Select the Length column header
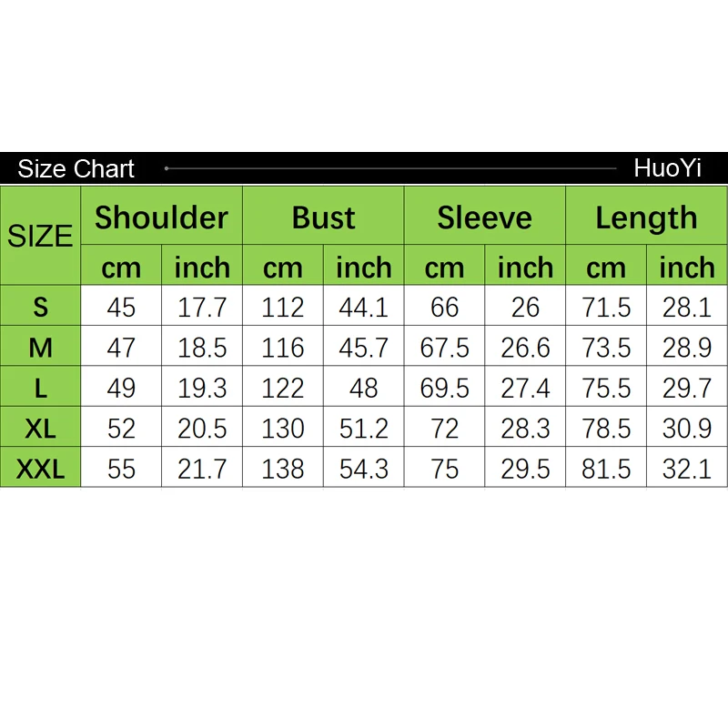 coord(646,217)
